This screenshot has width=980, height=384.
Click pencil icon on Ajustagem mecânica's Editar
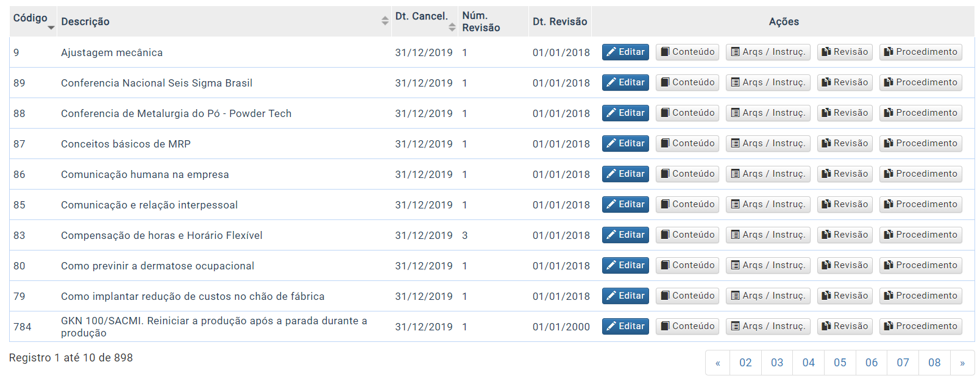[611, 52]
